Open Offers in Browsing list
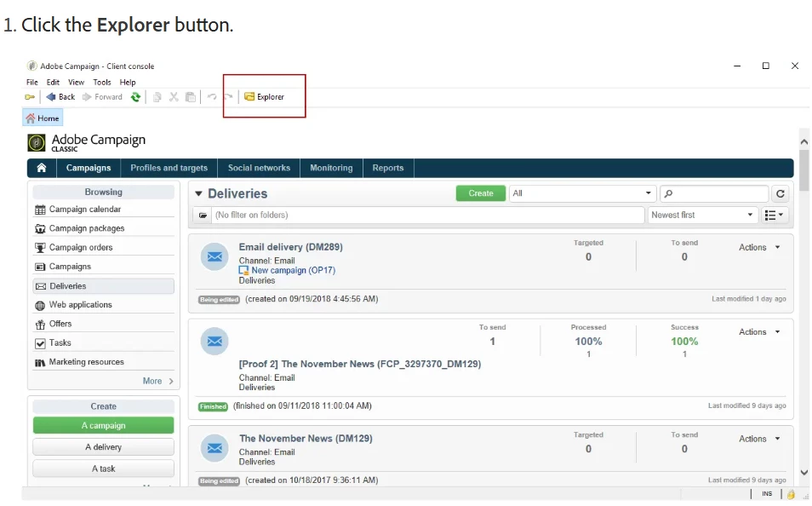Screen dimensions: 812x506 [104, 324]
